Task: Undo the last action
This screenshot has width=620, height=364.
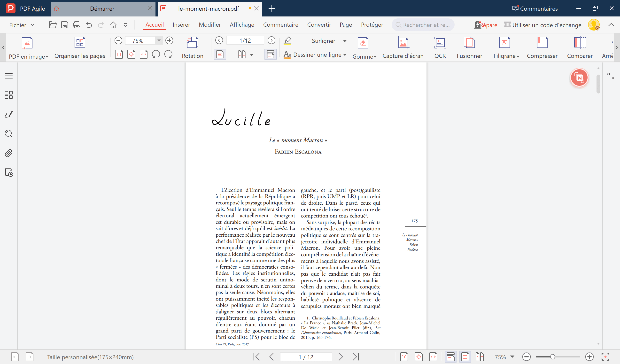Action: click(89, 25)
